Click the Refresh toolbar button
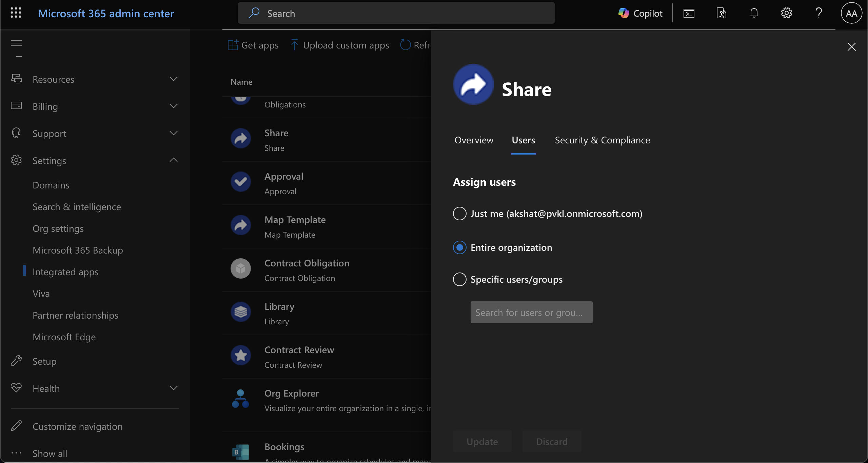The image size is (868, 463). (x=416, y=45)
